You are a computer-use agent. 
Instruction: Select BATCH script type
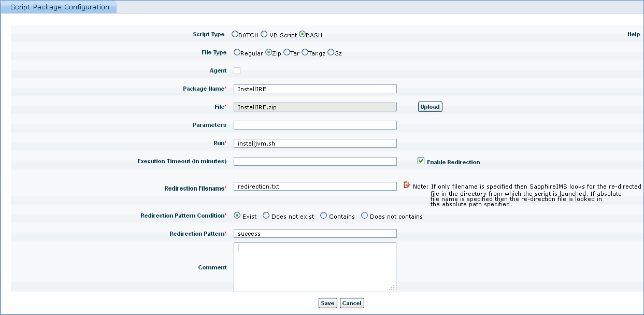pos(235,34)
